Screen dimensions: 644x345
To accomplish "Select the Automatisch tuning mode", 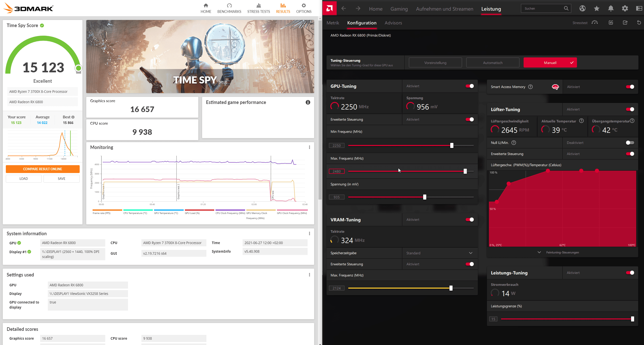I will click(x=493, y=62).
